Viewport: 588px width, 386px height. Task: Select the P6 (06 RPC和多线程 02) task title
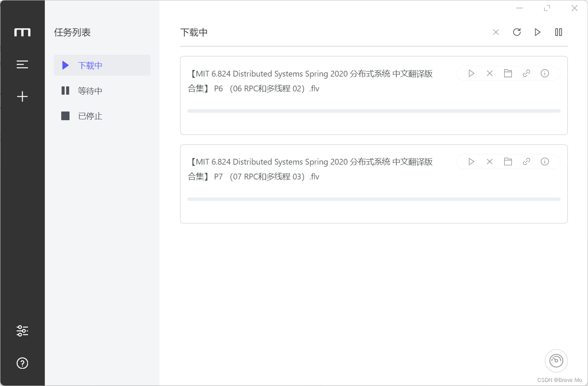310,81
